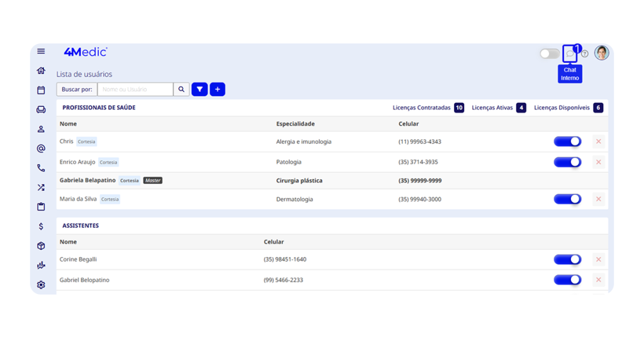Click the blue plus add user button

(218, 90)
